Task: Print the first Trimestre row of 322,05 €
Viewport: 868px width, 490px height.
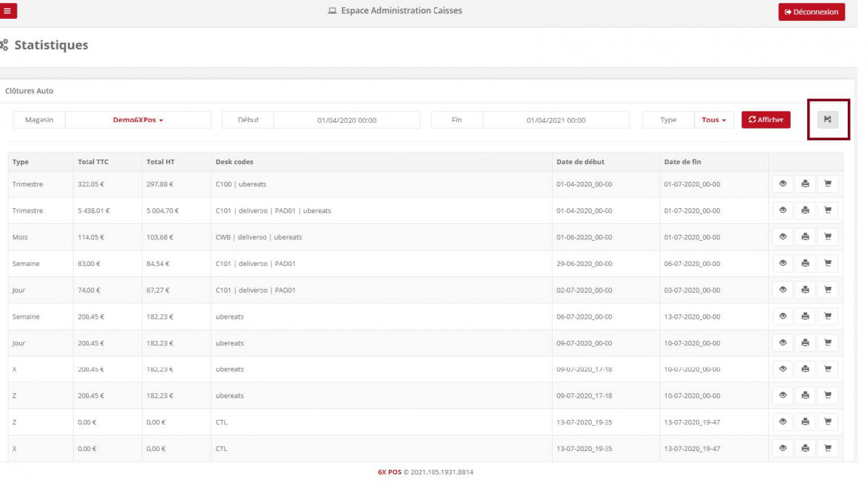Action: [x=805, y=184]
